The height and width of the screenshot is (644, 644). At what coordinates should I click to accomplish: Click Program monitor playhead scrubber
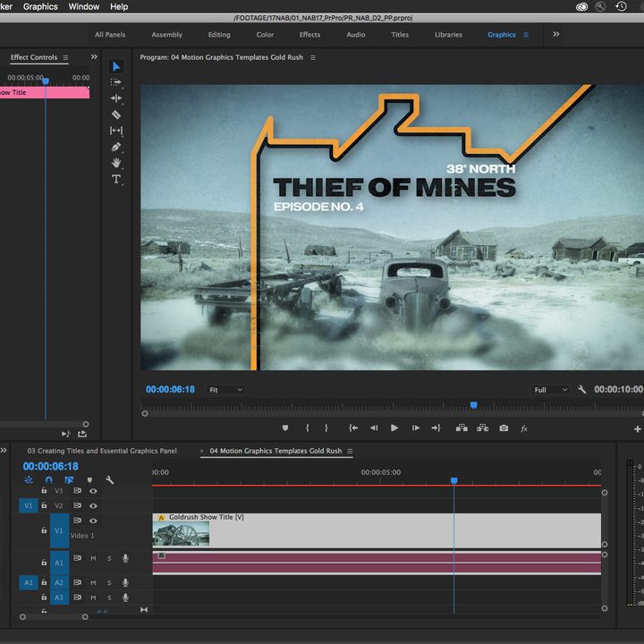pyautogui.click(x=473, y=405)
